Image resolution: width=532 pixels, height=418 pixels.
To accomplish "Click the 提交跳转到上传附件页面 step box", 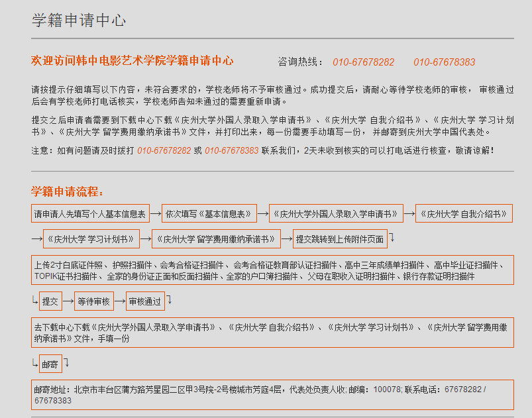I will [340, 239].
